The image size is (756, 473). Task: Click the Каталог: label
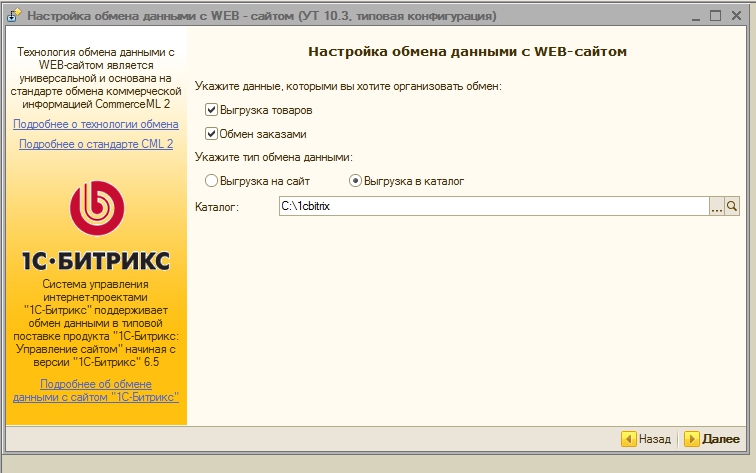point(216,207)
